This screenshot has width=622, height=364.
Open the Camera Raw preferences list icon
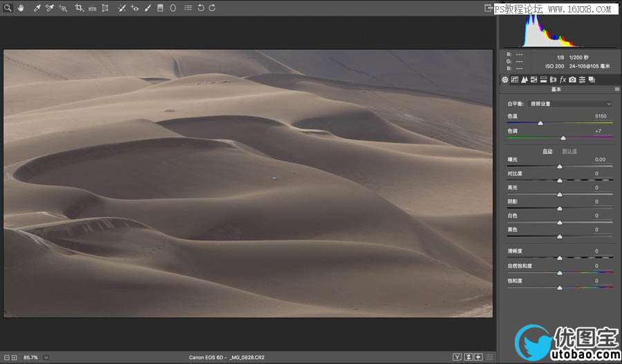(x=188, y=8)
